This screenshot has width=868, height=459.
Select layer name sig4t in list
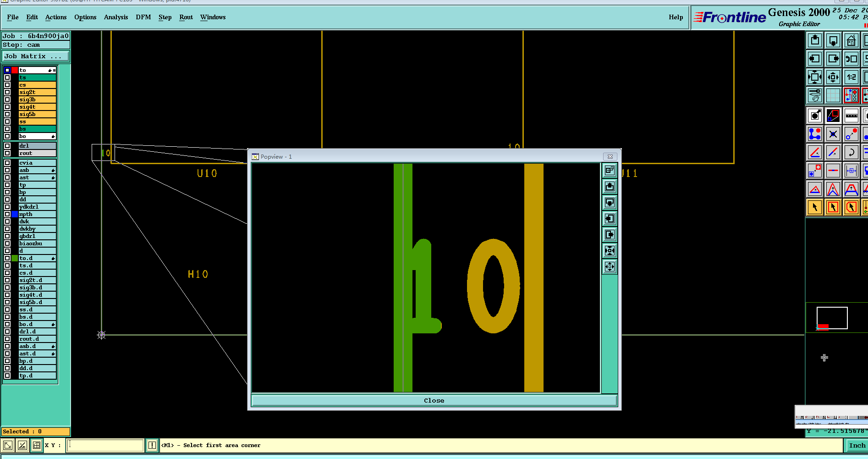click(37, 107)
